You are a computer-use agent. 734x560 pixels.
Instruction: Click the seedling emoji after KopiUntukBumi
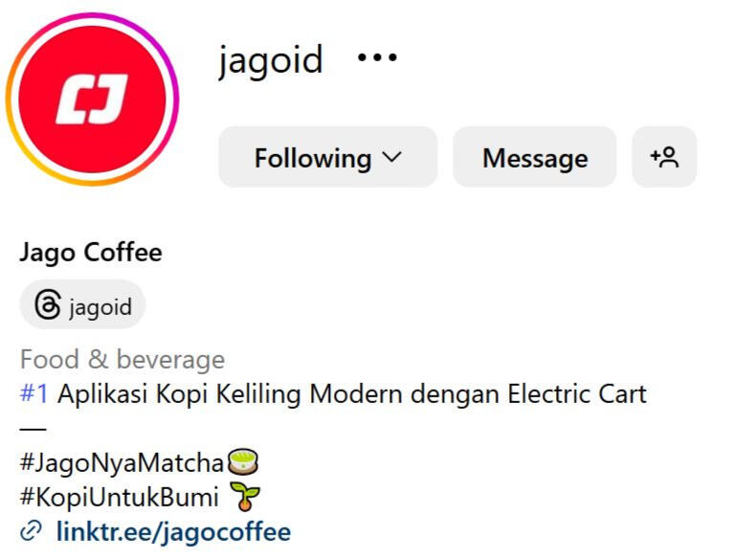tap(245, 496)
